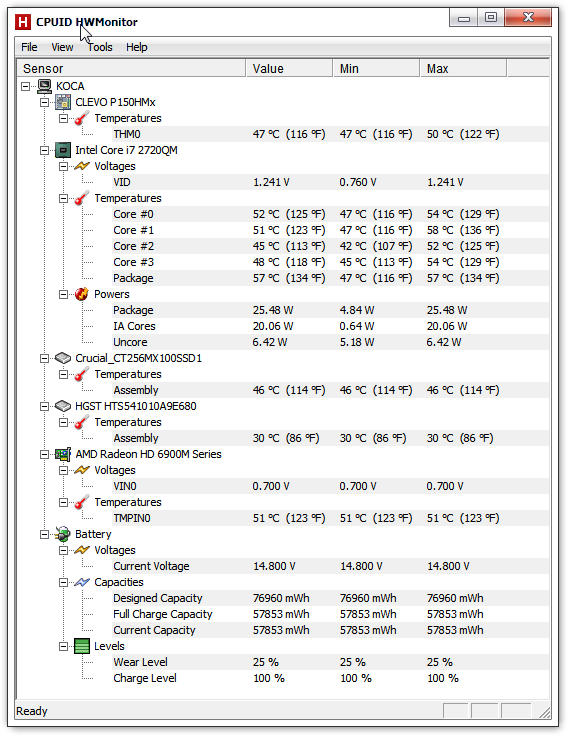Click the Voltages lightning icon under Battery
569x736 pixels.
(82, 550)
